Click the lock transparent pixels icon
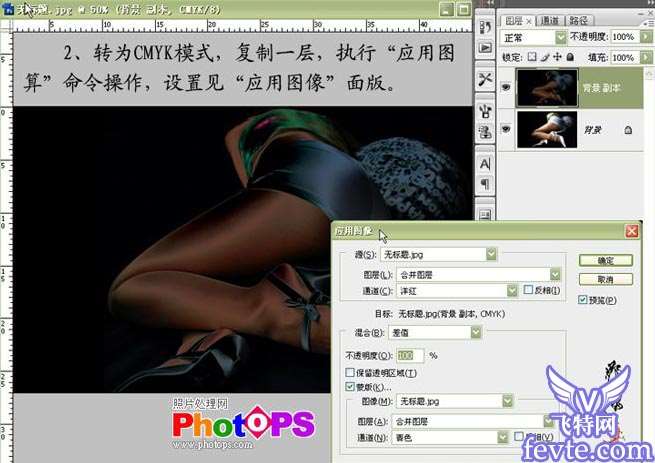Viewport: 655px width, 463px height. point(531,55)
